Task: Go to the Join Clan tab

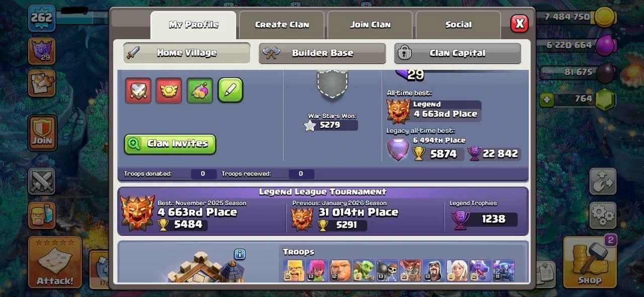Action: click(x=370, y=25)
